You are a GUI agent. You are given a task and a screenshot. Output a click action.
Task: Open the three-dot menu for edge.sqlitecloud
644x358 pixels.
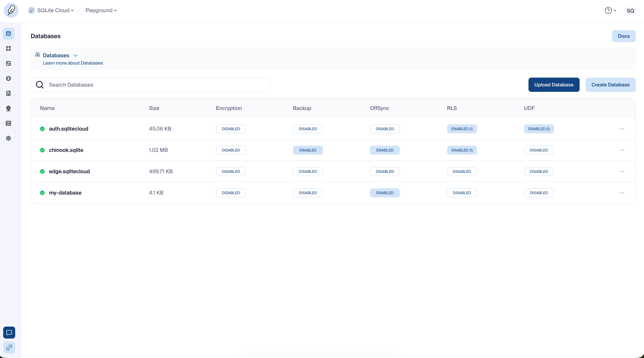click(622, 171)
